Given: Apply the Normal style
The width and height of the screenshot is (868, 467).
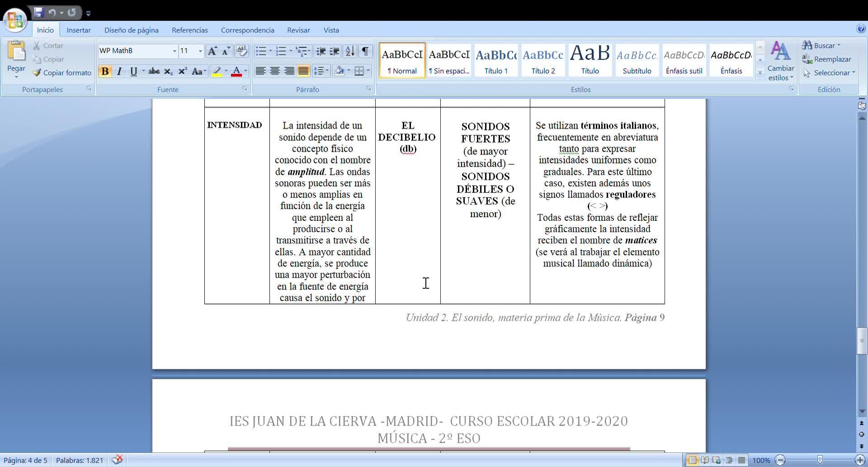Looking at the screenshot, I should (x=402, y=61).
